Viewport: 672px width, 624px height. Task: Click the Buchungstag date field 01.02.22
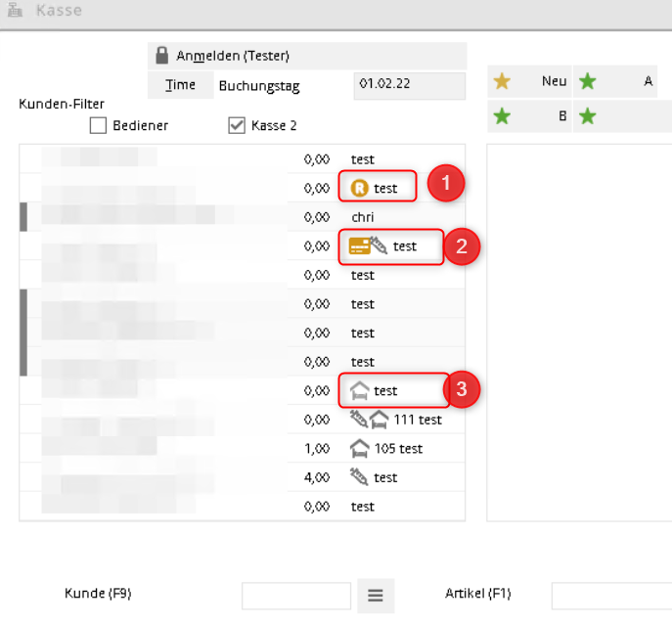(x=409, y=85)
